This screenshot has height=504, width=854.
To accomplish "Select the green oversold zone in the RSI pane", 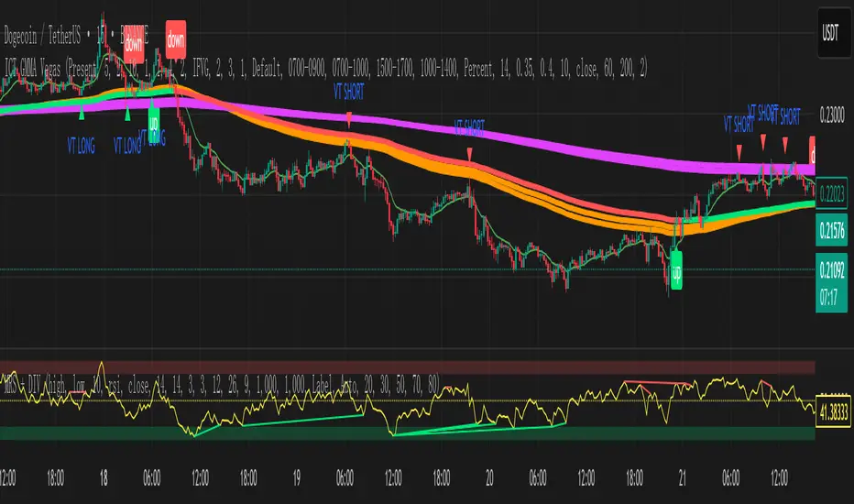I will pyautogui.click(x=408, y=433).
